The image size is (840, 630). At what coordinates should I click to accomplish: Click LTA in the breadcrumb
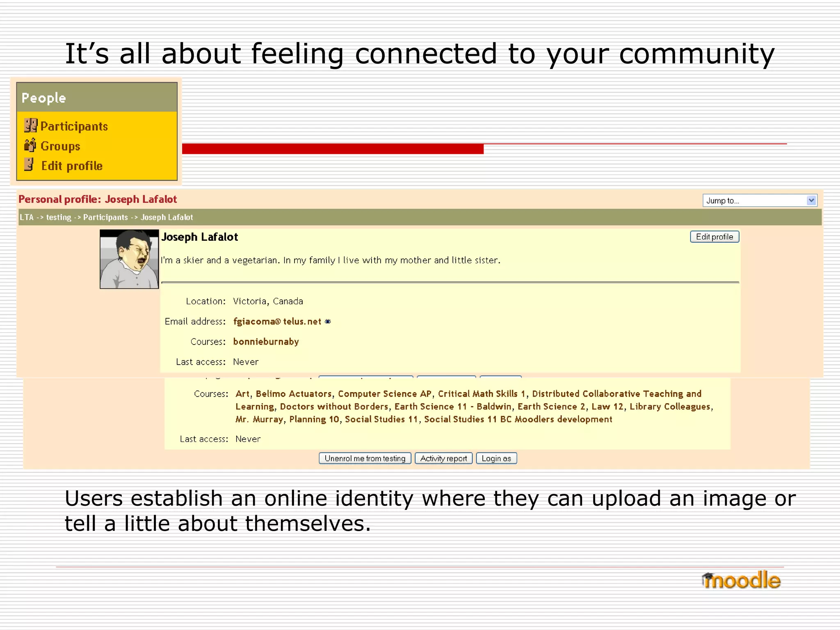coord(26,217)
